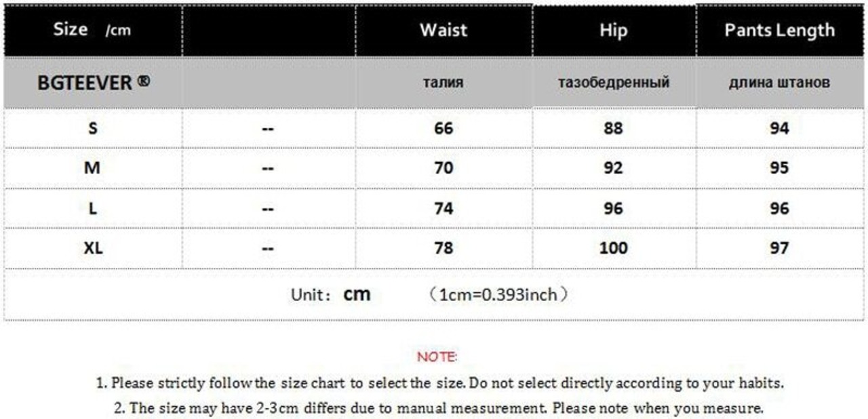Select the BGTEEVER brand label
This screenshot has width=868, height=419.
click(x=94, y=82)
